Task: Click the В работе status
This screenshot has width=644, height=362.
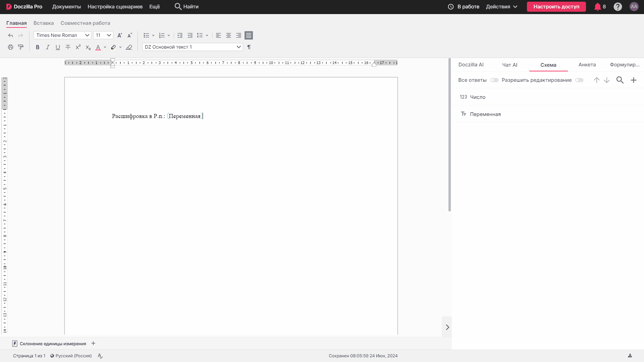Action: tap(464, 7)
